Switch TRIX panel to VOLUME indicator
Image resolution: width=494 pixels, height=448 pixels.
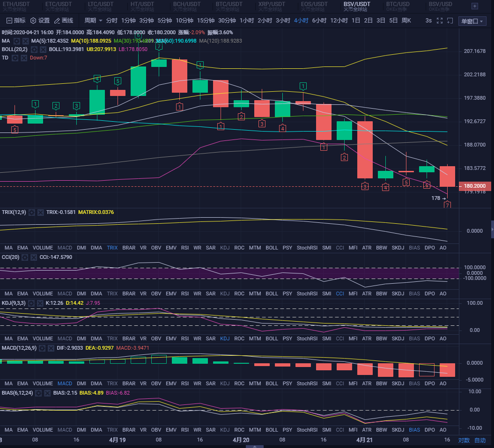(x=43, y=248)
